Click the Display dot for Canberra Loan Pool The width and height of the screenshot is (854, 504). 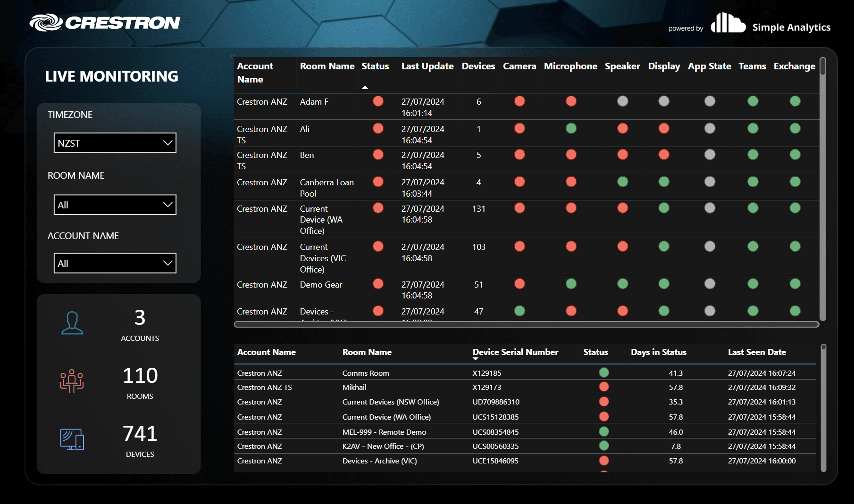coord(664,182)
